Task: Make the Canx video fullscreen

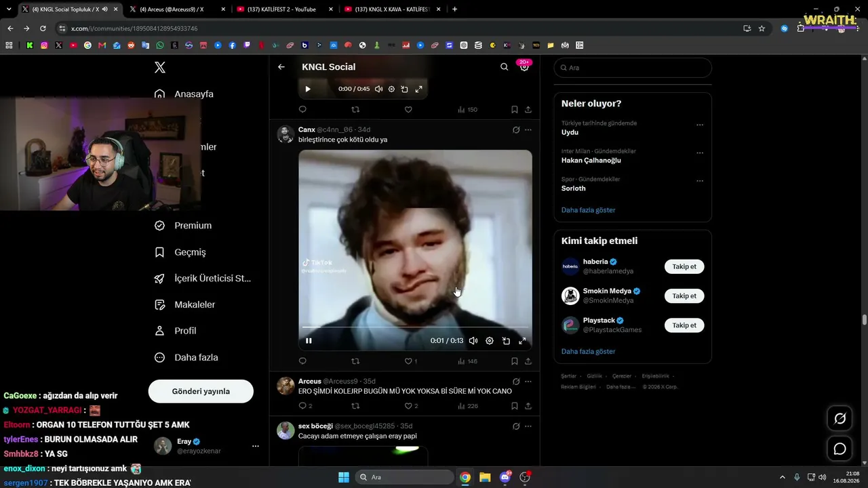Action: 522,341
